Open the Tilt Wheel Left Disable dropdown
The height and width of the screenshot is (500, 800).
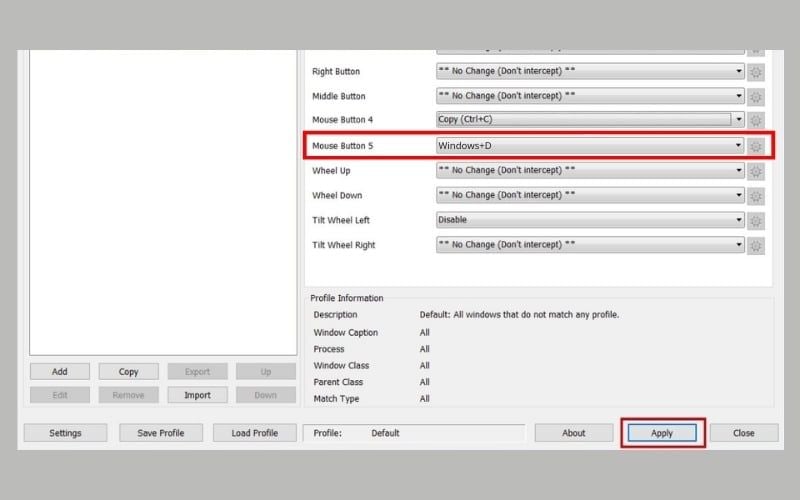click(590, 220)
